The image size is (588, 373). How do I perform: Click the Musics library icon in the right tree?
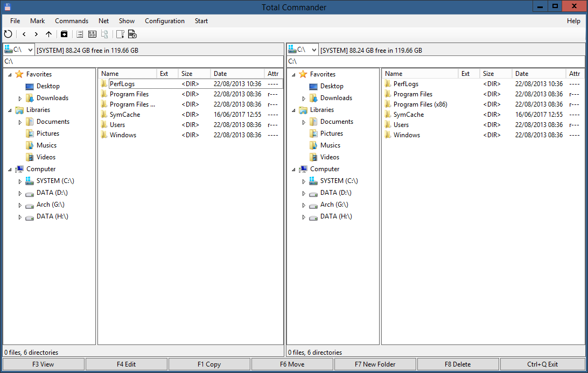(x=313, y=145)
